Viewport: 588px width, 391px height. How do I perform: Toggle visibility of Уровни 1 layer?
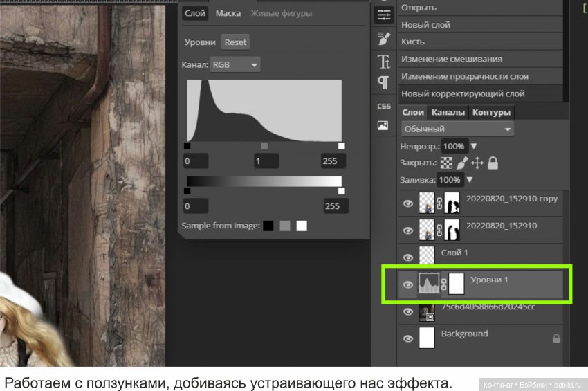tap(408, 284)
